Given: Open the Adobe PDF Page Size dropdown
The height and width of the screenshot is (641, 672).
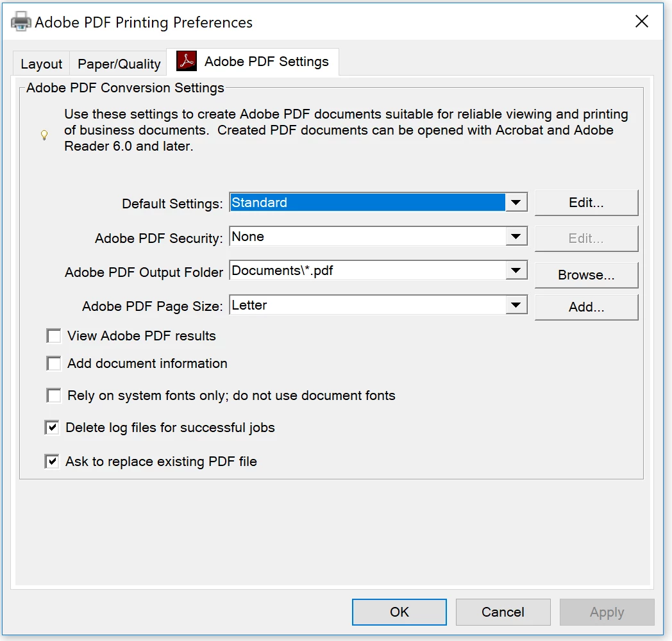Looking at the screenshot, I should pyautogui.click(x=516, y=305).
